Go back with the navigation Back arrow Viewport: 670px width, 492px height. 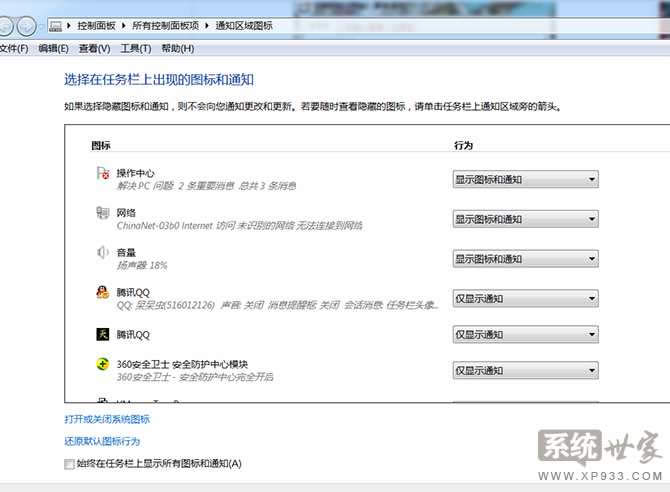point(6,27)
